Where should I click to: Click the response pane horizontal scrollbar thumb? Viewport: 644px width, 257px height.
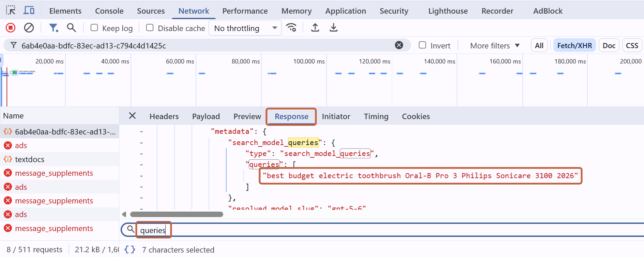coord(177,214)
